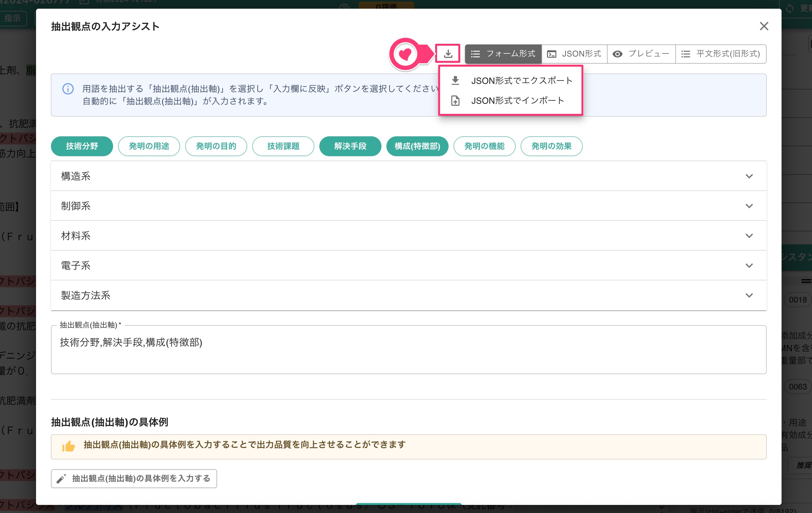Click the thumbs-up icon in the yellow tip

coord(68,446)
